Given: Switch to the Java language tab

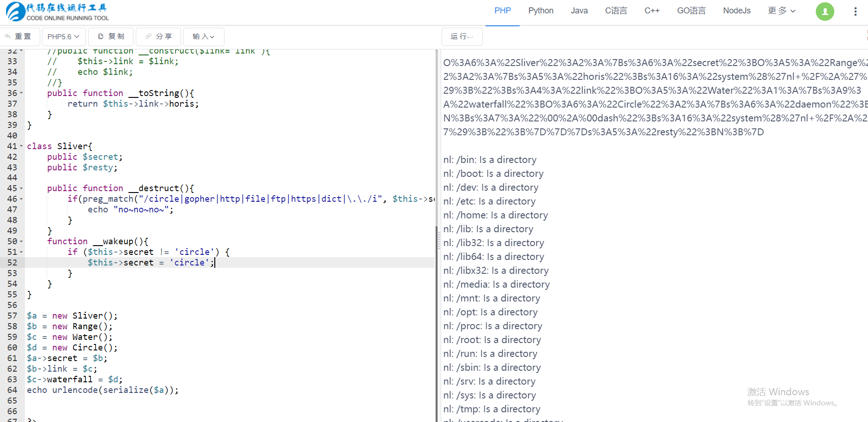Looking at the screenshot, I should coord(579,11).
